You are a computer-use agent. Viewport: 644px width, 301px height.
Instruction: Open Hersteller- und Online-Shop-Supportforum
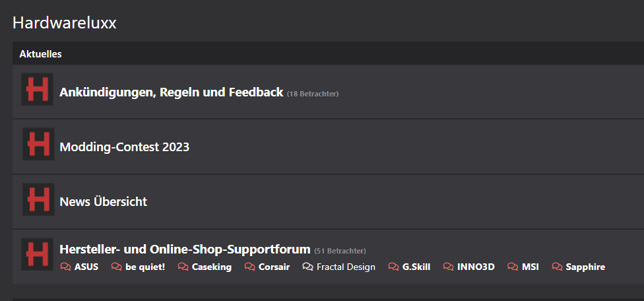pyautogui.click(x=185, y=250)
